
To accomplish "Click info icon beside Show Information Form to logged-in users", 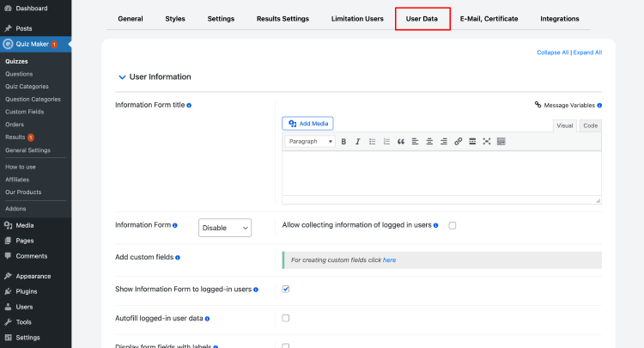I will pyautogui.click(x=256, y=290).
